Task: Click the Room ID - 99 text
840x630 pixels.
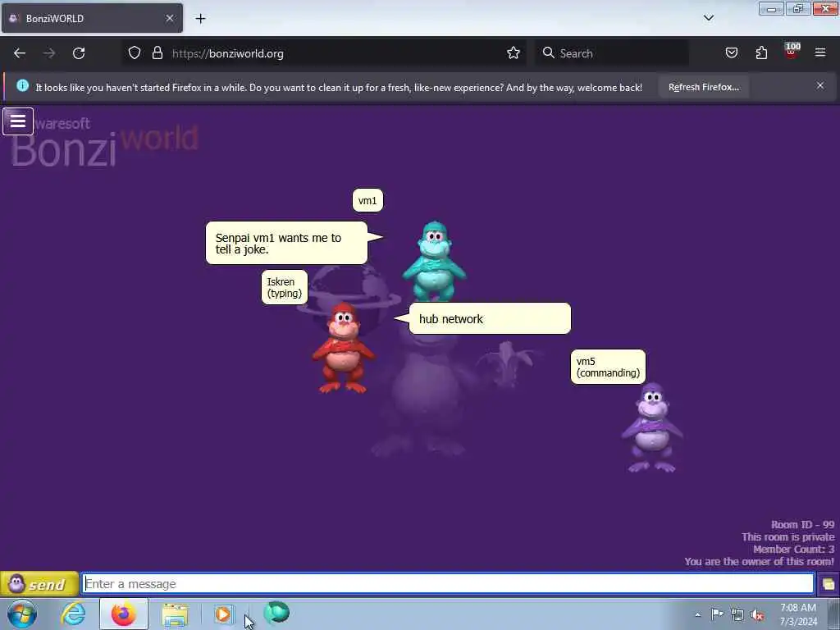Action: pos(802,524)
